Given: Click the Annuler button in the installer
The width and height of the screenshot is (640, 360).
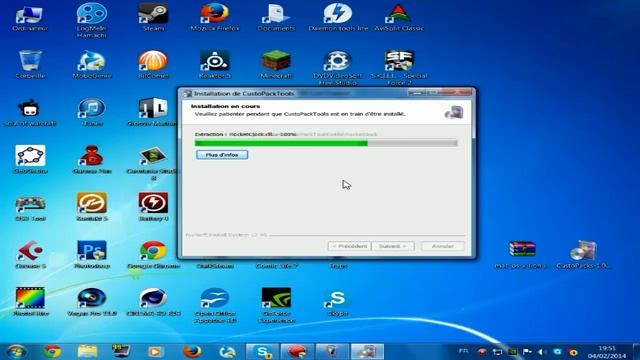Looking at the screenshot, I should pos(443,246).
